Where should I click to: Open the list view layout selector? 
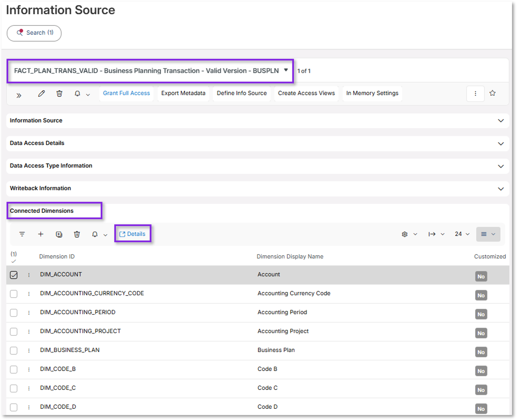[x=488, y=234]
